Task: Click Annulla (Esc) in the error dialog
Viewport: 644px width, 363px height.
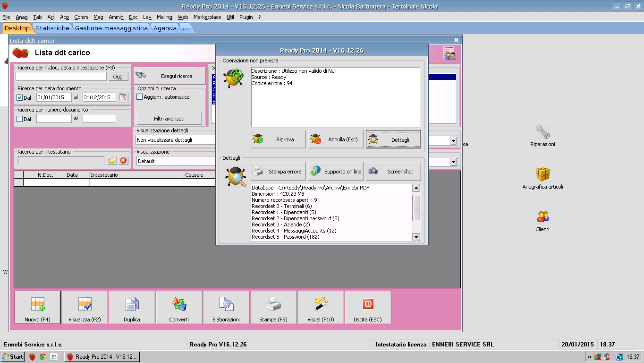Action: point(336,139)
